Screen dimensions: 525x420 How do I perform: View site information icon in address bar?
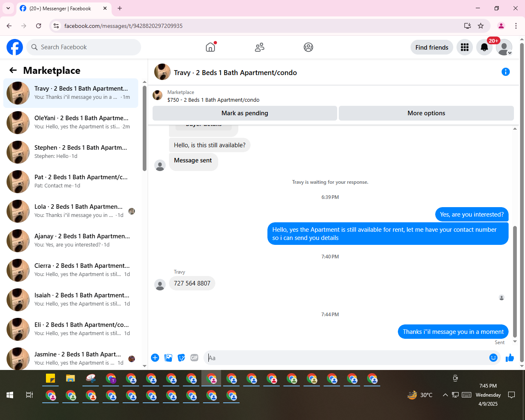(56, 26)
